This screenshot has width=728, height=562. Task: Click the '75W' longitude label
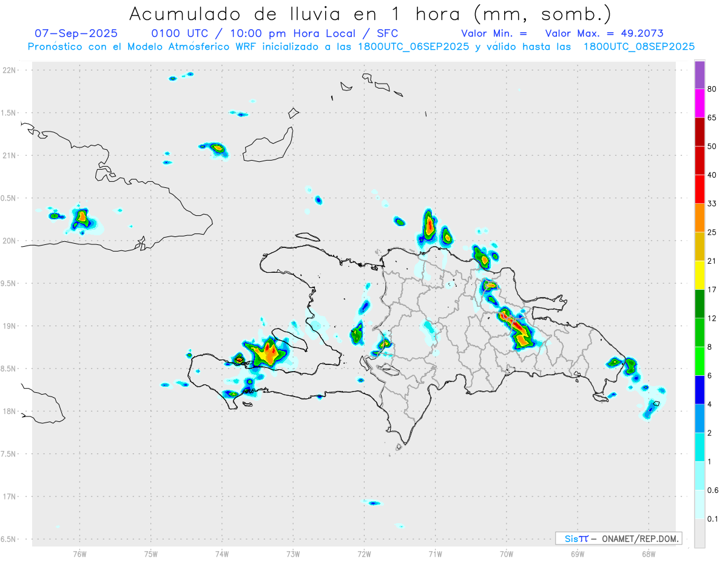click(x=150, y=554)
